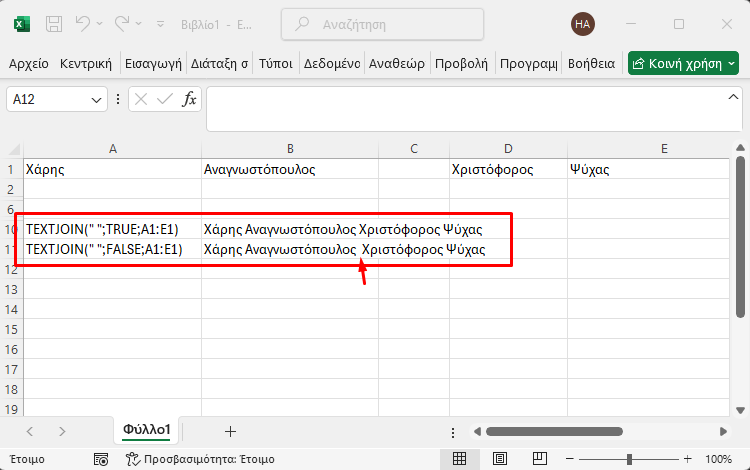Click the macro recording icon in the status bar
Viewport: 750px width, 470px height.
101,459
